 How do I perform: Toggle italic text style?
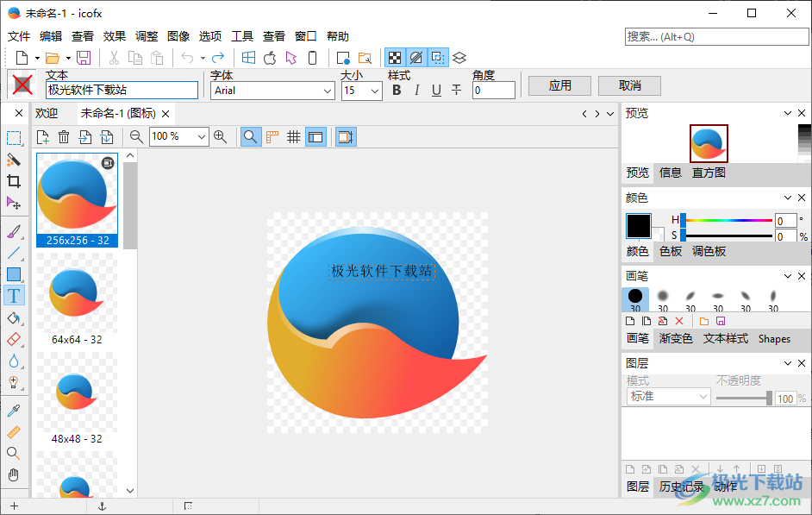[x=416, y=90]
